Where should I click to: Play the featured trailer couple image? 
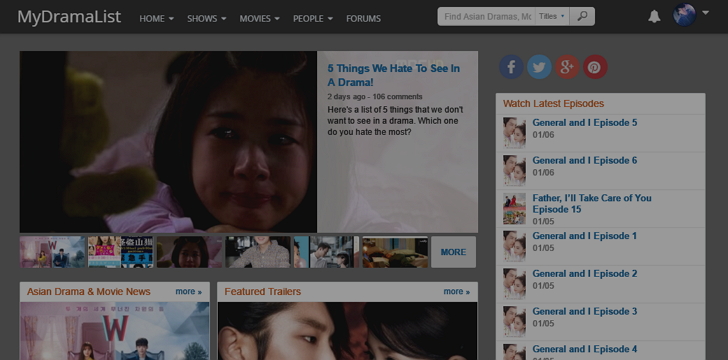(347, 331)
